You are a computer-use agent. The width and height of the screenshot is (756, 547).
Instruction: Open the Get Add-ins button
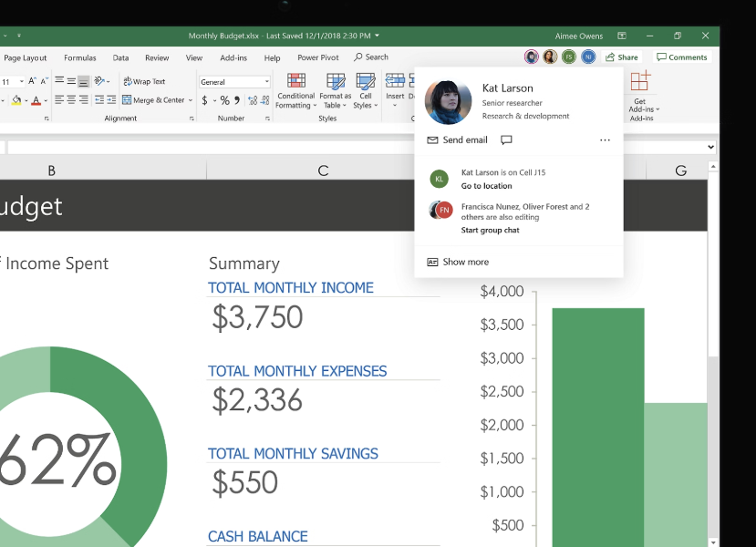(x=642, y=92)
